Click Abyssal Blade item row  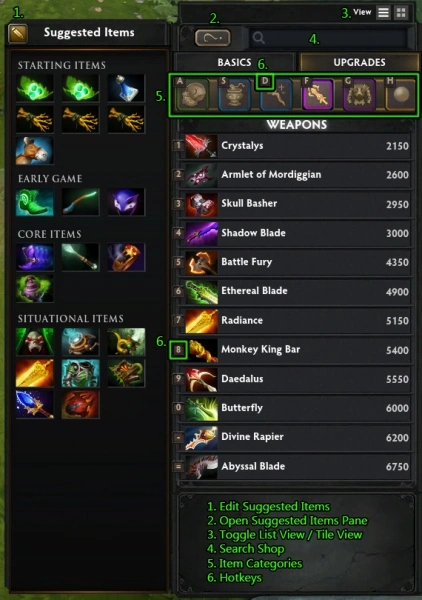[297, 466]
